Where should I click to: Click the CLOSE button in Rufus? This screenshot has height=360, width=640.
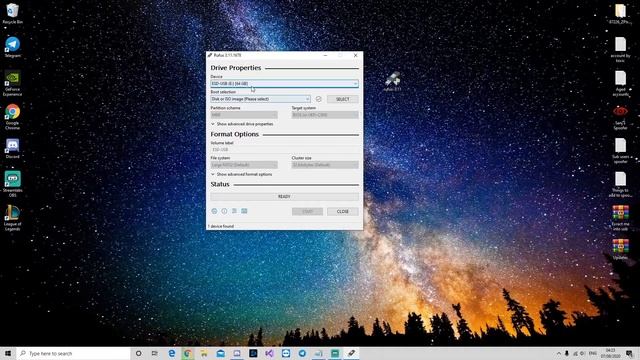click(x=342, y=211)
